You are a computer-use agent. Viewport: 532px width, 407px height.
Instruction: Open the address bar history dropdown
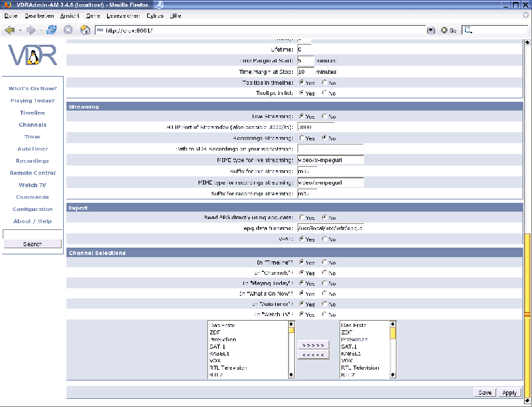(431, 30)
